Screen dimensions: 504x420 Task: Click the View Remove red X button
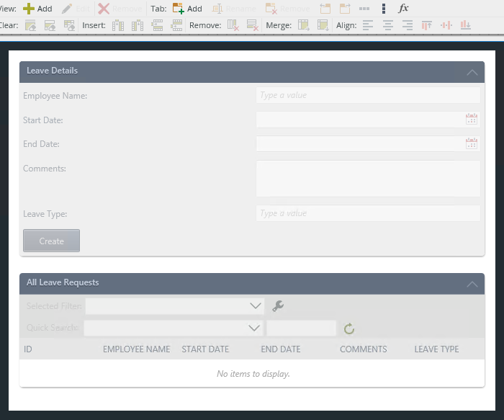(x=120, y=9)
